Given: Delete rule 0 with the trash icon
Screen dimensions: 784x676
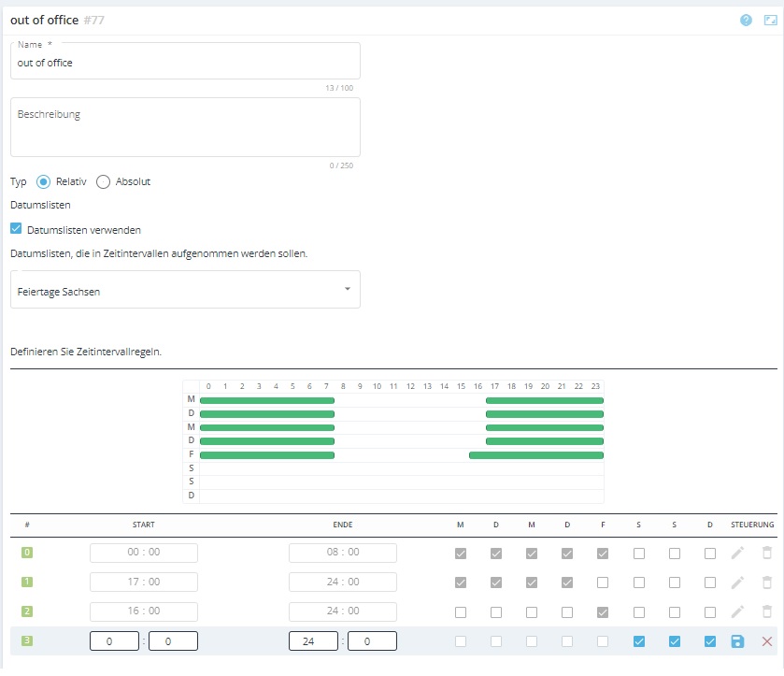Looking at the screenshot, I should 767,554.
